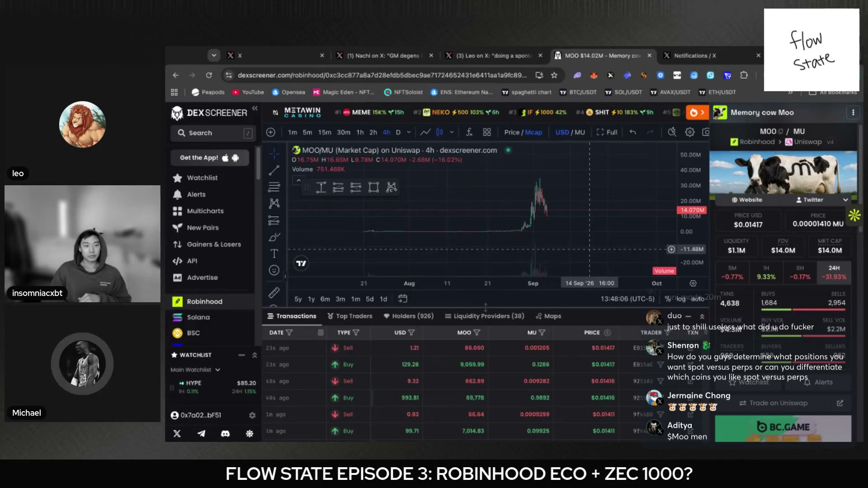Open the browser tab search dropdown
The height and width of the screenshot is (488, 868).
point(214,55)
